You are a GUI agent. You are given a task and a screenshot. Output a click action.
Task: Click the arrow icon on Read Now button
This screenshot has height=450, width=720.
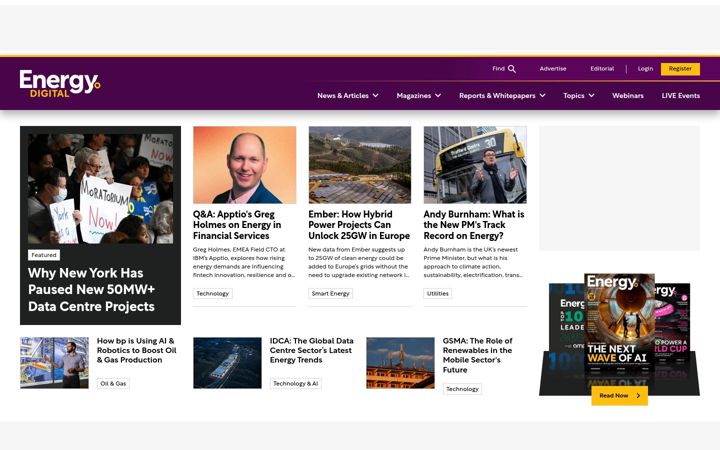point(638,396)
